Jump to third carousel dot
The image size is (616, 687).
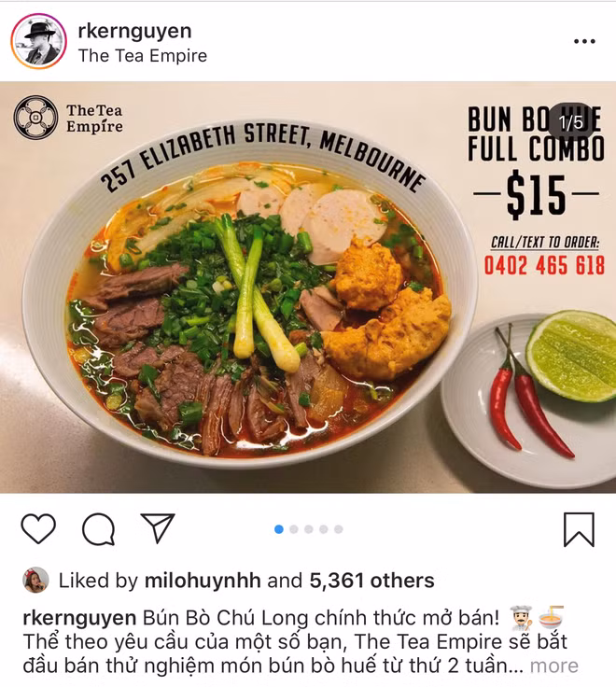308,529
